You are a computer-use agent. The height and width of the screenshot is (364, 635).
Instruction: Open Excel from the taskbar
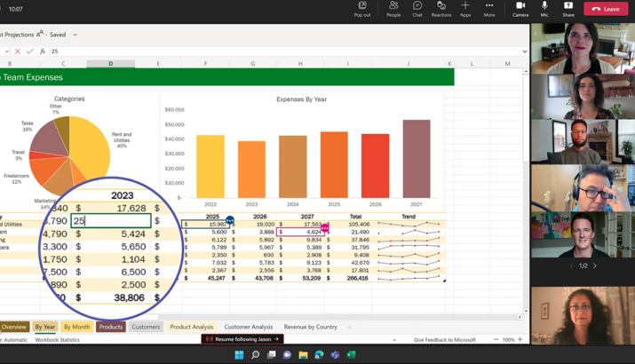(351, 355)
